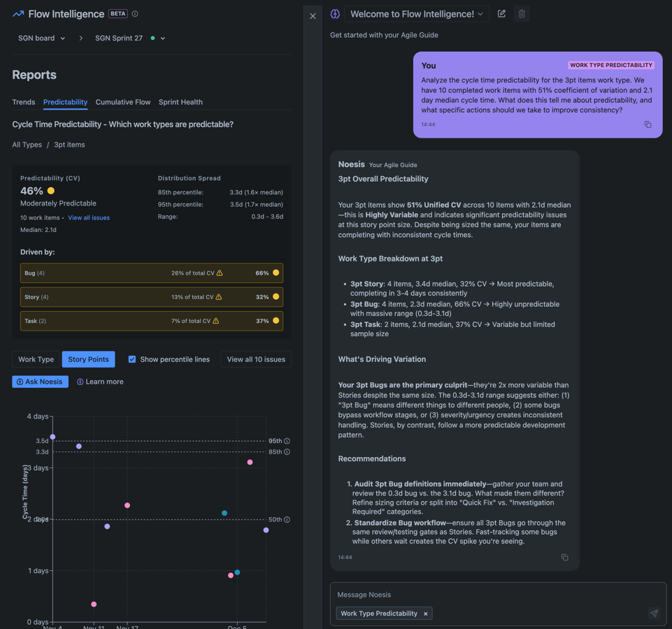Click the info icon next to BETA badge
672x629 pixels.
135,14
